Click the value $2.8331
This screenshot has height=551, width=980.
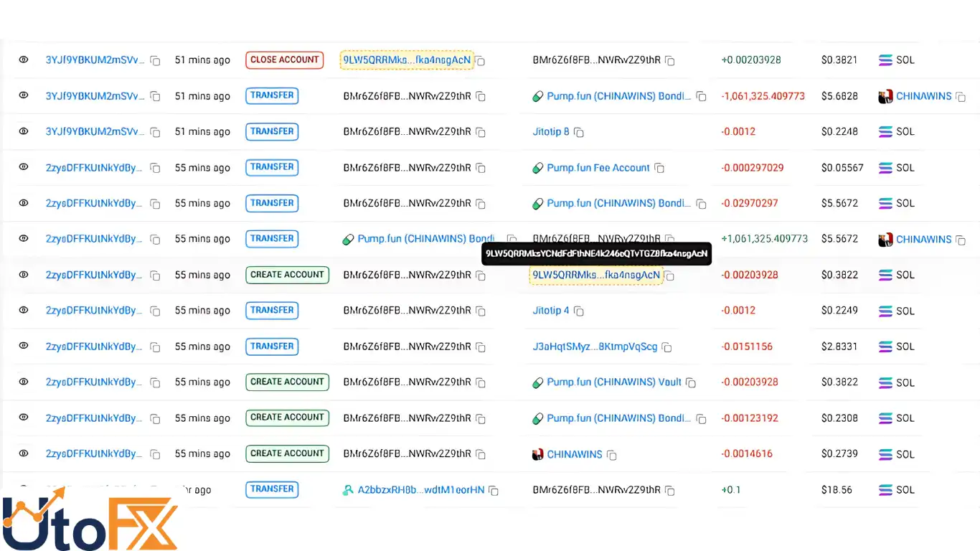[839, 347]
